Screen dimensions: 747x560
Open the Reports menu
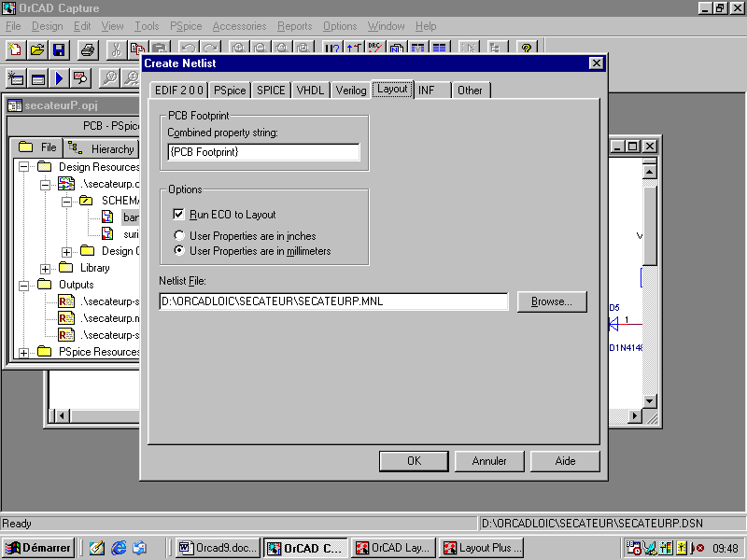[x=294, y=26]
